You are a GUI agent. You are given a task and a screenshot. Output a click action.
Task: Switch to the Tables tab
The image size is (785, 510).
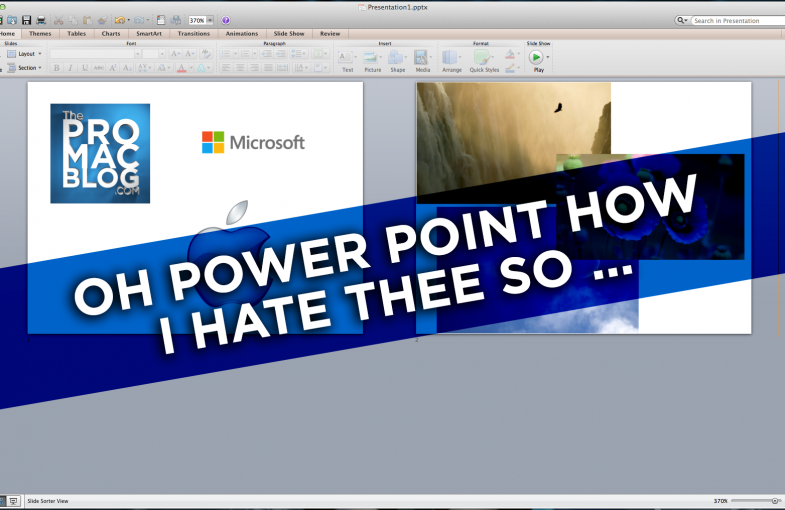click(x=77, y=34)
